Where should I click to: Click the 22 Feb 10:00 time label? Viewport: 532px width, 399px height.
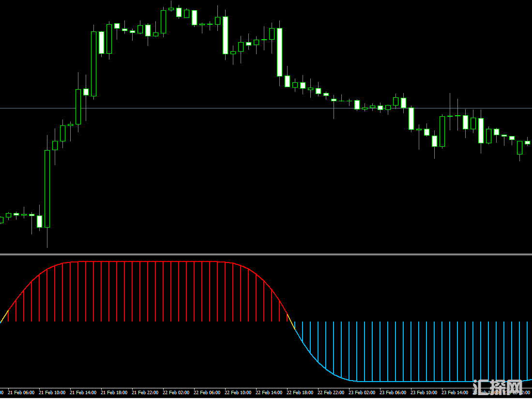point(238,393)
